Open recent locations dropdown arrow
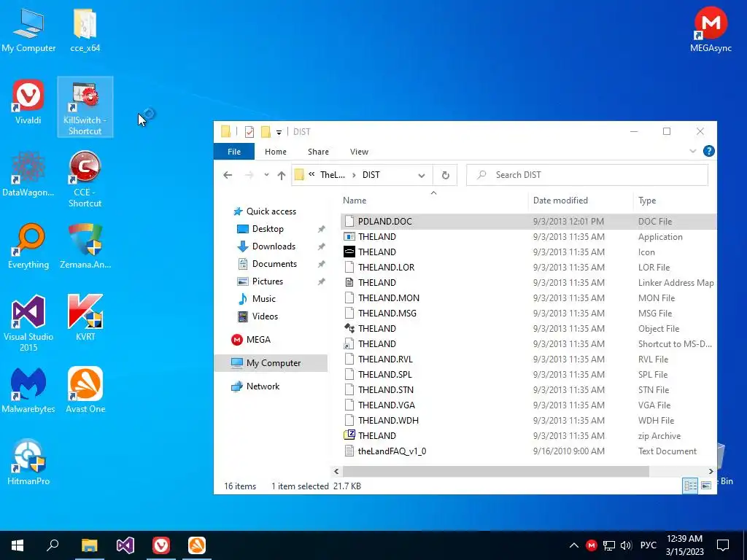The height and width of the screenshot is (560, 747). coord(266,175)
